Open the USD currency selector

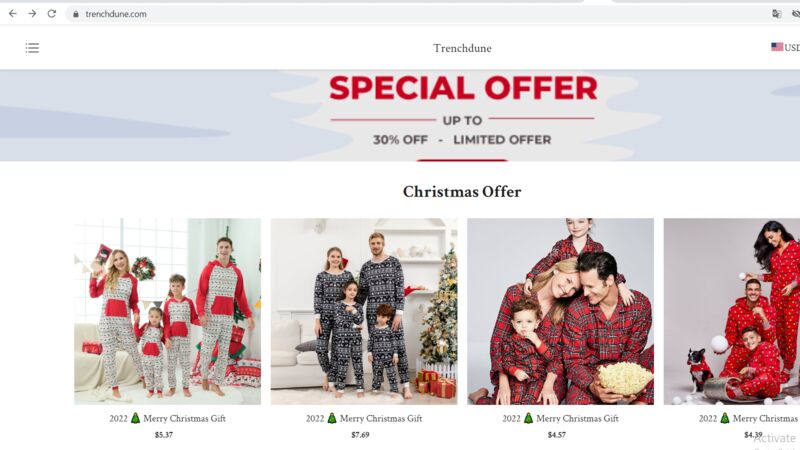[792, 47]
